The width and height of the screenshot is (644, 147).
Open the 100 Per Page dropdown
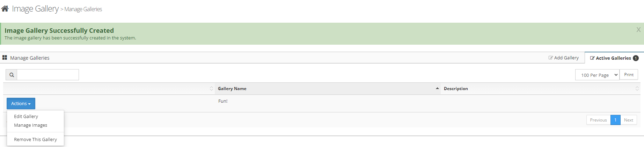click(x=597, y=75)
